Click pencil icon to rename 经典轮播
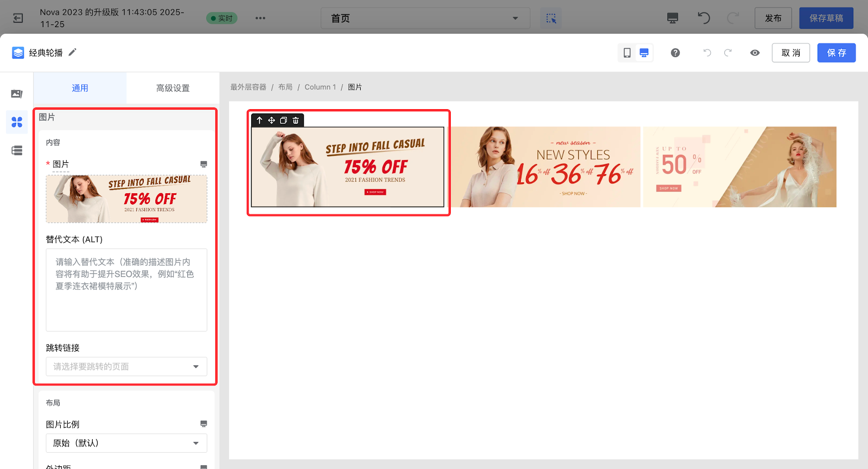Screen dimensions: 868x469 coord(72,53)
